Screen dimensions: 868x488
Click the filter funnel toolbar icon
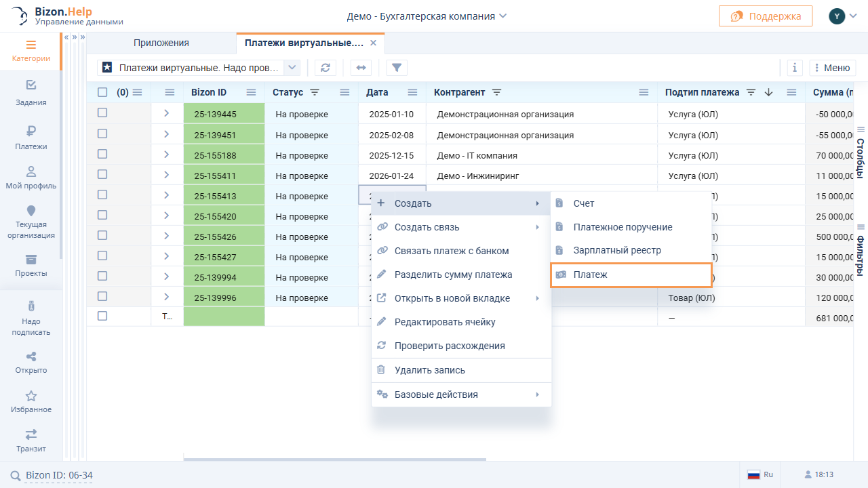(x=397, y=68)
